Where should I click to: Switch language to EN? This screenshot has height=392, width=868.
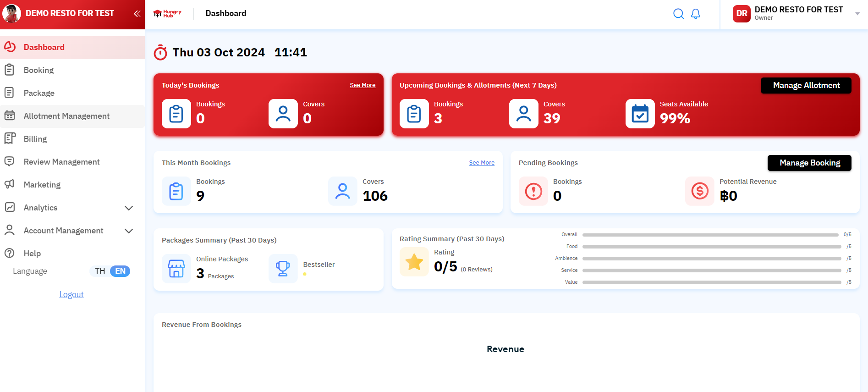click(x=120, y=271)
